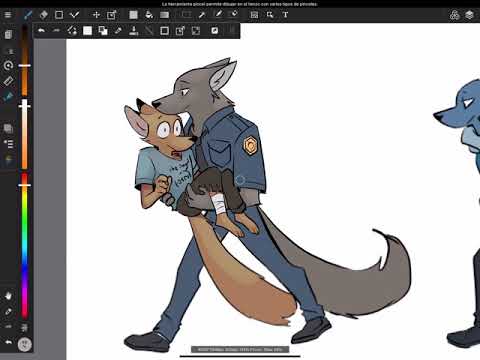Select the Brush tool
The image size is (480, 360).
pyautogui.click(x=28, y=15)
